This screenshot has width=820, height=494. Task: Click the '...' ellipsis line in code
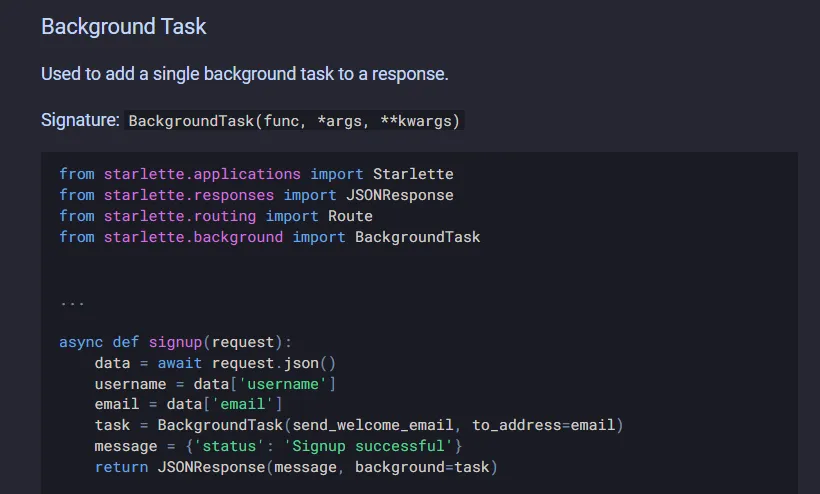point(72,300)
